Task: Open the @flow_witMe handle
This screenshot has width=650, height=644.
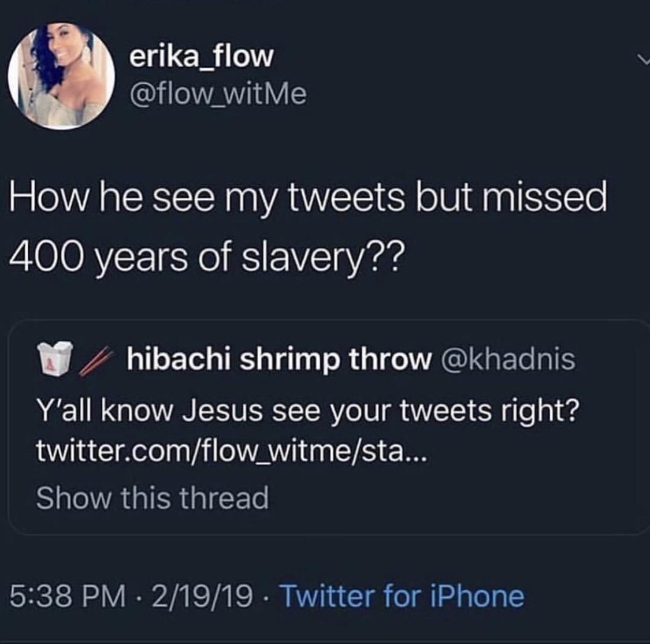Action: [x=218, y=94]
